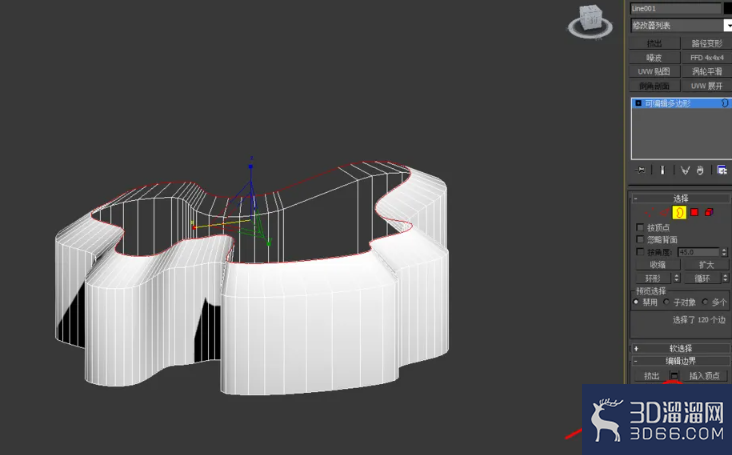
Task: Click move gizmo red X axis handle
Action: (x=194, y=228)
